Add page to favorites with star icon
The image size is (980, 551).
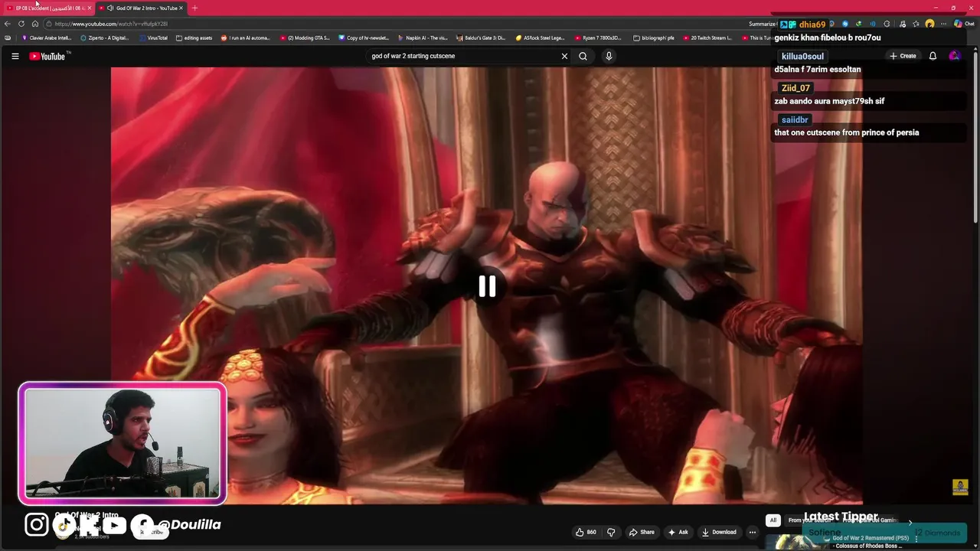click(x=916, y=24)
